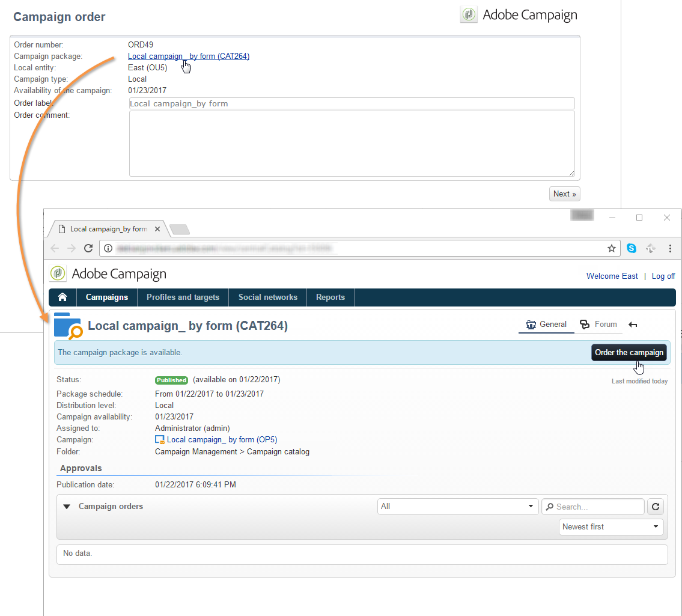Image resolution: width=682 pixels, height=616 pixels.
Task: Open the All filter dropdown
Action: coord(457,507)
